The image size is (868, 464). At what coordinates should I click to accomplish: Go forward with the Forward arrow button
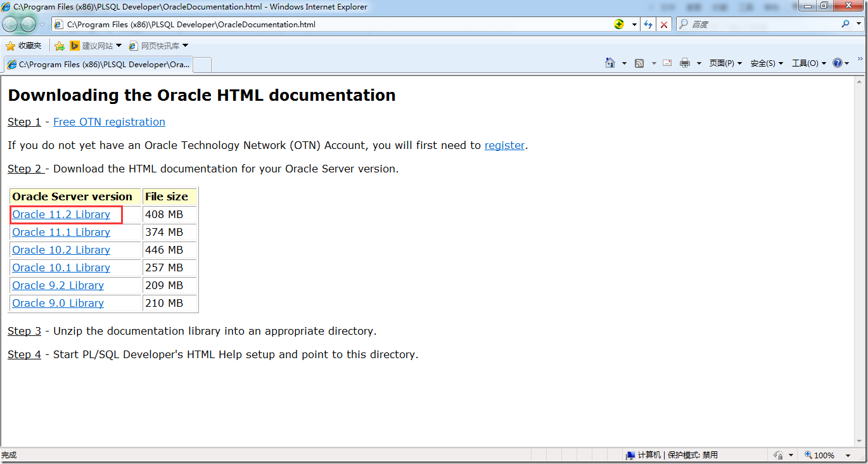coord(29,24)
